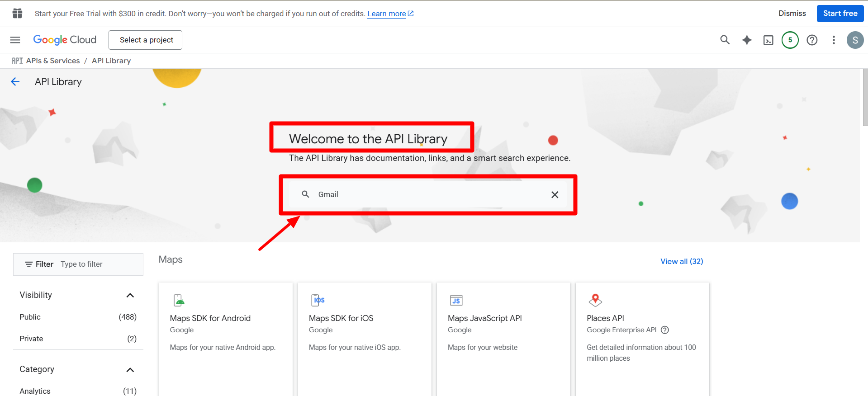
Task: Open the Select a project picker
Action: [x=145, y=40]
